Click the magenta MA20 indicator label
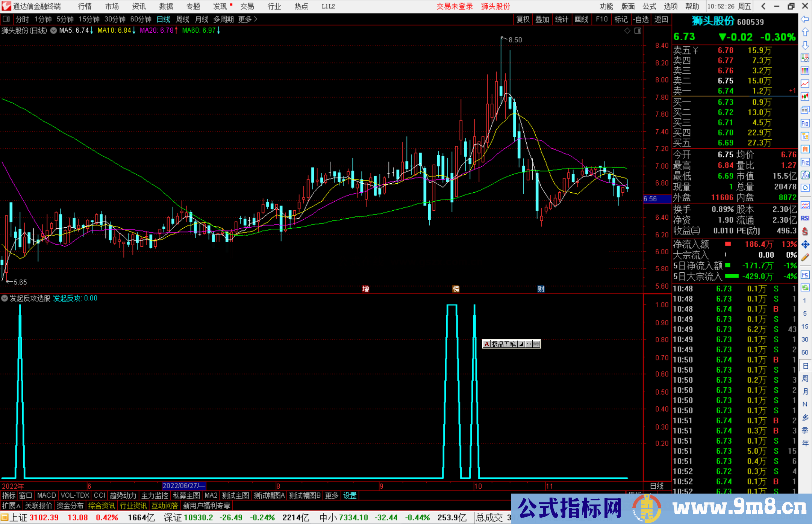812x524 pixels. click(x=157, y=30)
